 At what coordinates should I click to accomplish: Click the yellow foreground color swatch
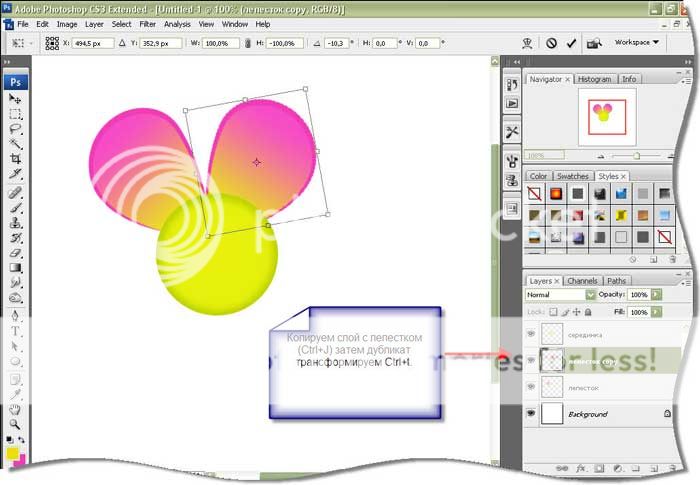(13, 454)
